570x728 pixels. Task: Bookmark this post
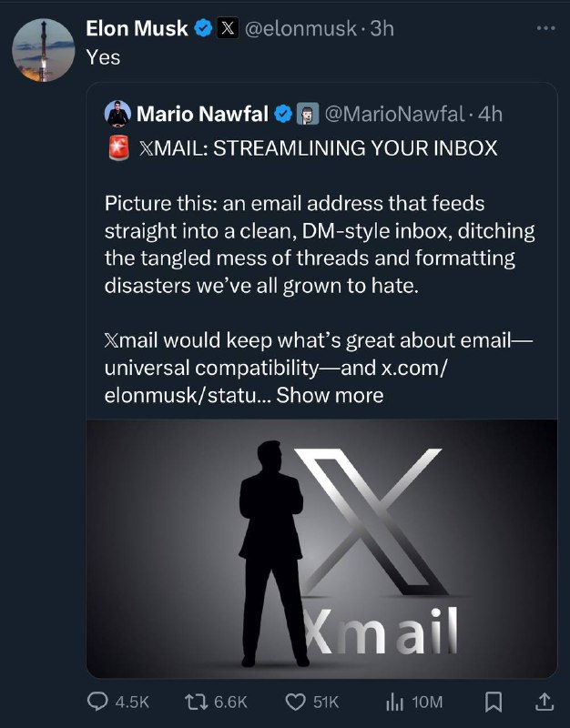coord(494,702)
